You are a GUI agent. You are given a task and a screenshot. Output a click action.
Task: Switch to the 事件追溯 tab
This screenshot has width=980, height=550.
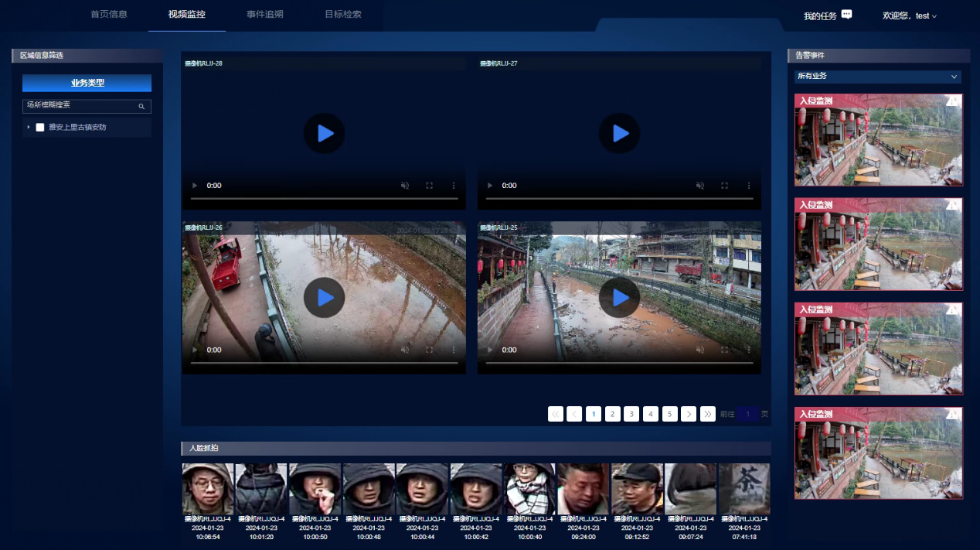265,15
